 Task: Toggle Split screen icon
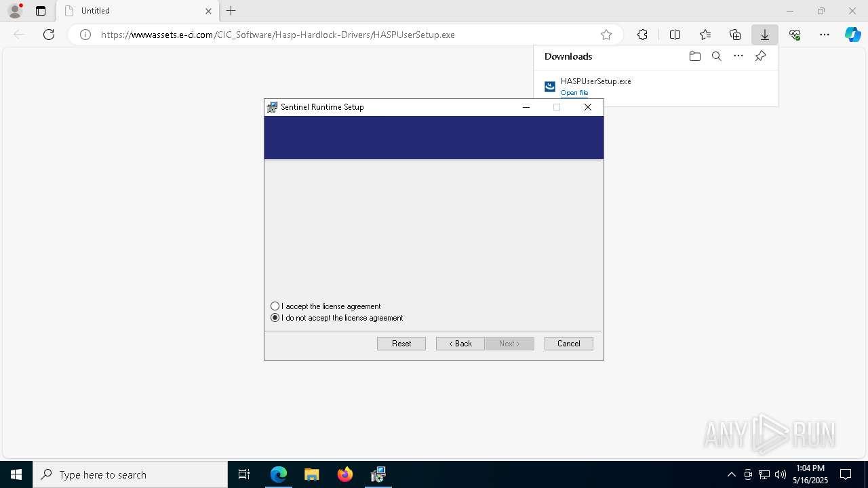click(x=675, y=35)
